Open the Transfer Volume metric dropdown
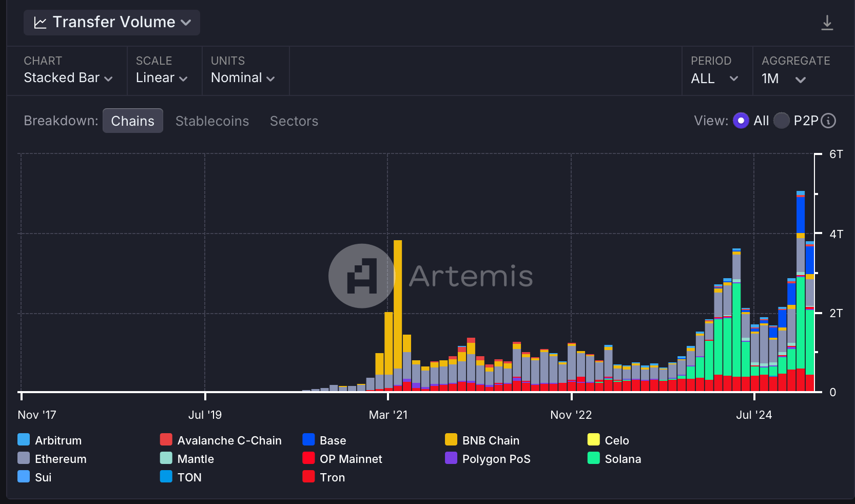855x504 pixels. 112,23
